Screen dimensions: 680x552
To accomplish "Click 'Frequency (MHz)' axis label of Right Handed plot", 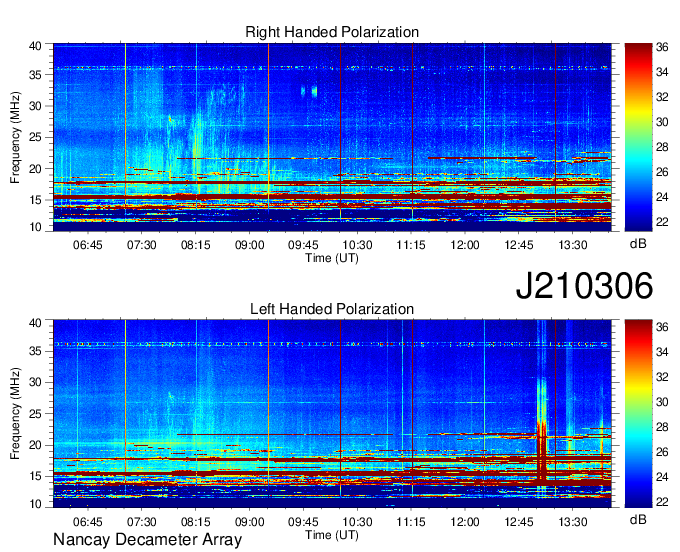I will pos(15,137).
